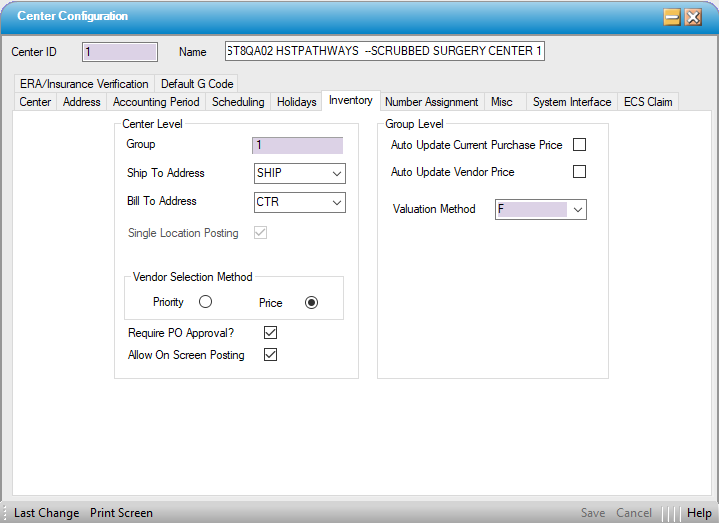Uncheck Require PO Approval checkbox
Screen dimensions: 719x523
click(x=270, y=333)
